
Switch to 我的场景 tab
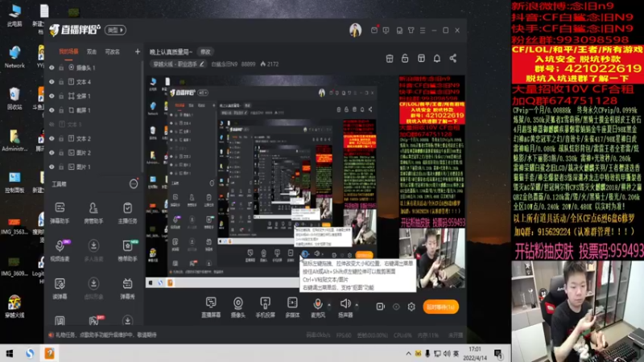(x=68, y=51)
